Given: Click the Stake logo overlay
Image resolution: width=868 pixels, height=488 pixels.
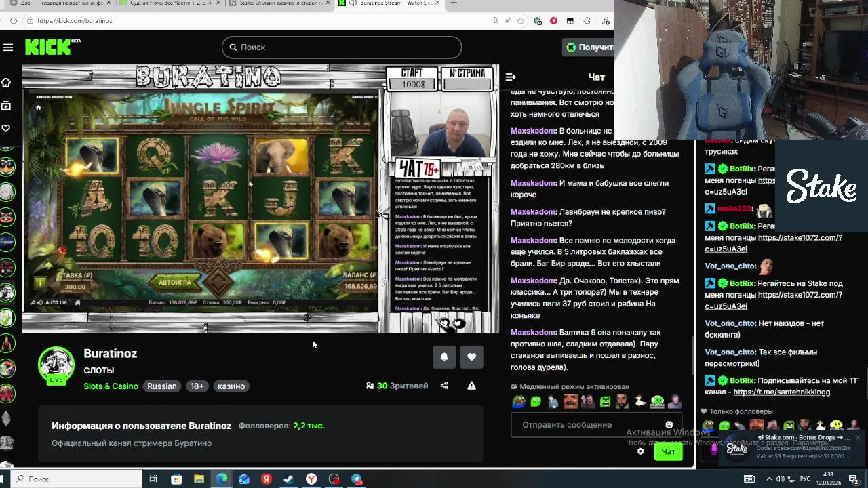Looking at the screenshot, I should click(821, 186).
